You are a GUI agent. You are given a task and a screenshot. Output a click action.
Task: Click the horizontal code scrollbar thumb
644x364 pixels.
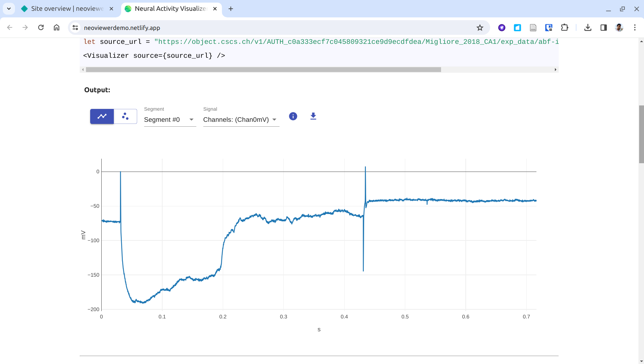click(x=263, y=70)
